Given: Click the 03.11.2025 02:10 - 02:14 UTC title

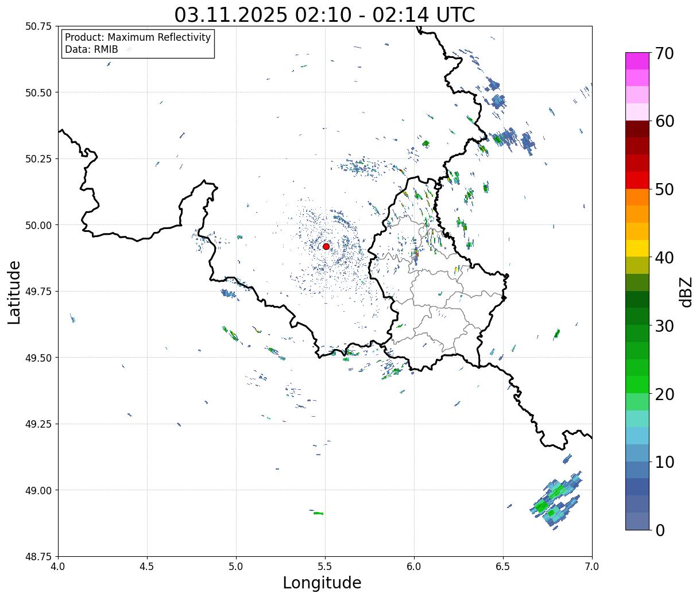Looking at the screenshot, I should [324, 14].
